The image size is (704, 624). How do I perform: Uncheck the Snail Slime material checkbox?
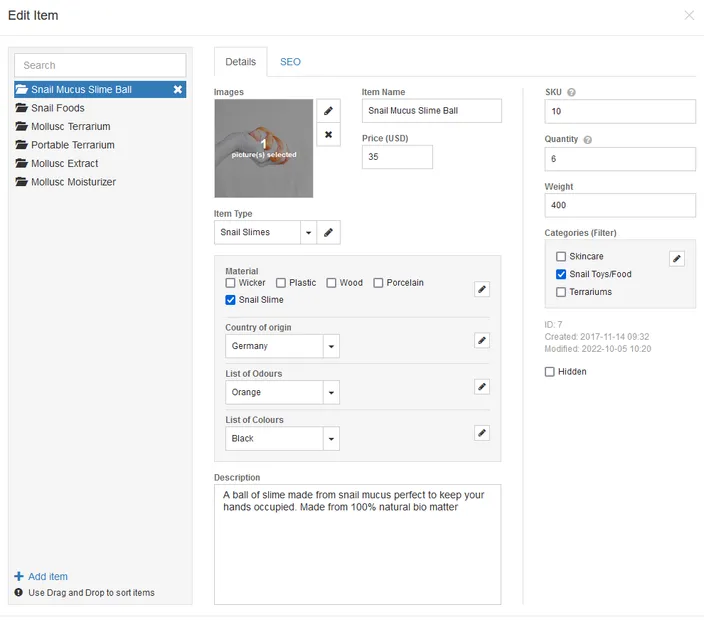coord(230,300)
